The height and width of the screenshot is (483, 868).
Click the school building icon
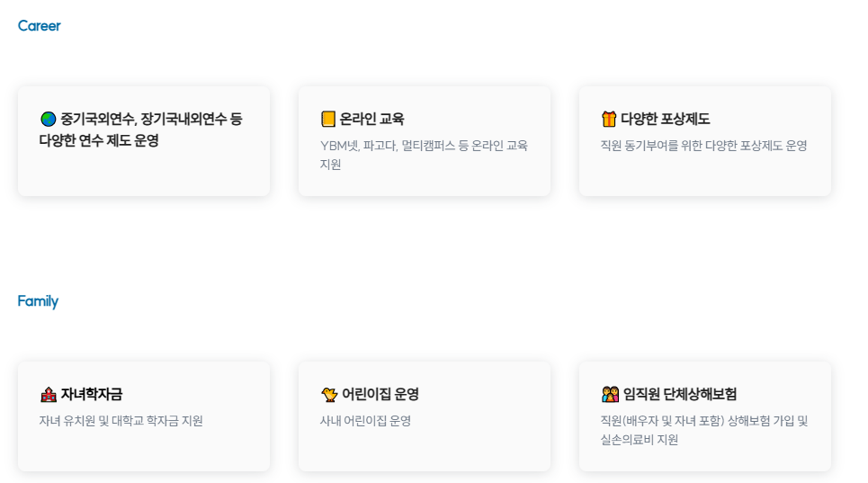click(49, 395)
